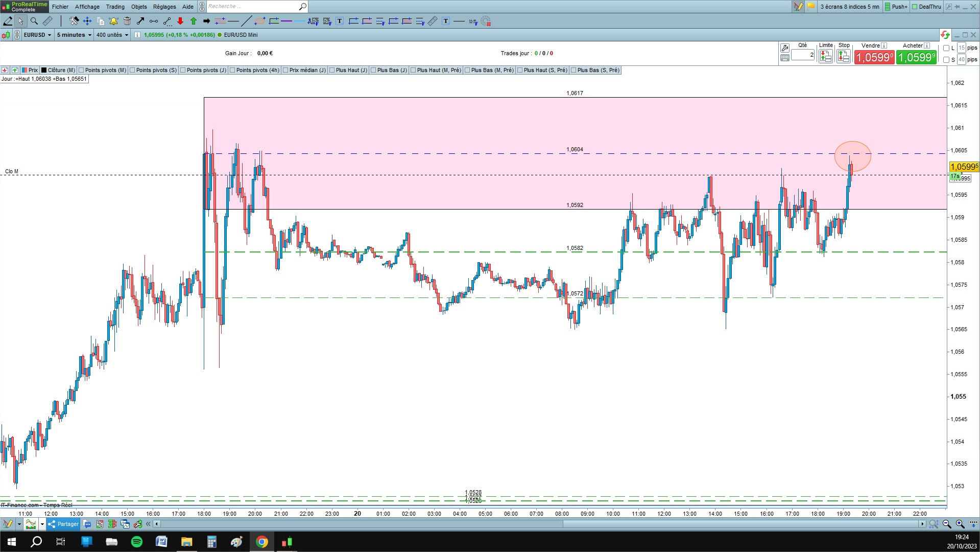The image size is (980, 552).
Task: Open the EURUSD instrument dropdown
Action: [38, 35]
